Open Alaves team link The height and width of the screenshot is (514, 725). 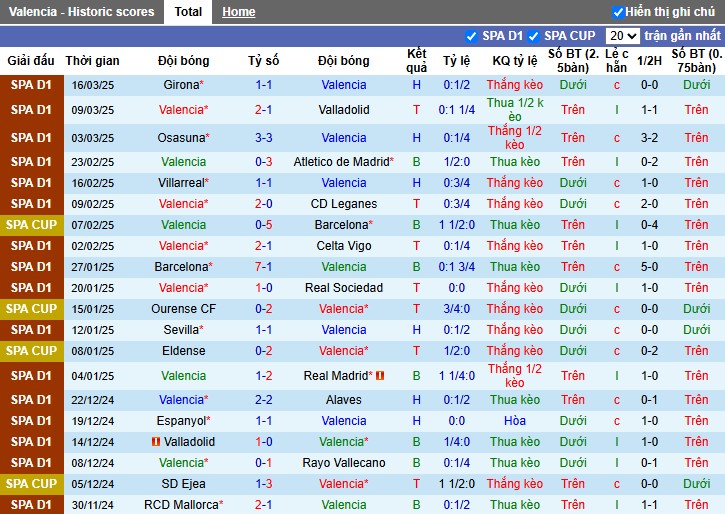pyautogui.click(x=344, y=400)
